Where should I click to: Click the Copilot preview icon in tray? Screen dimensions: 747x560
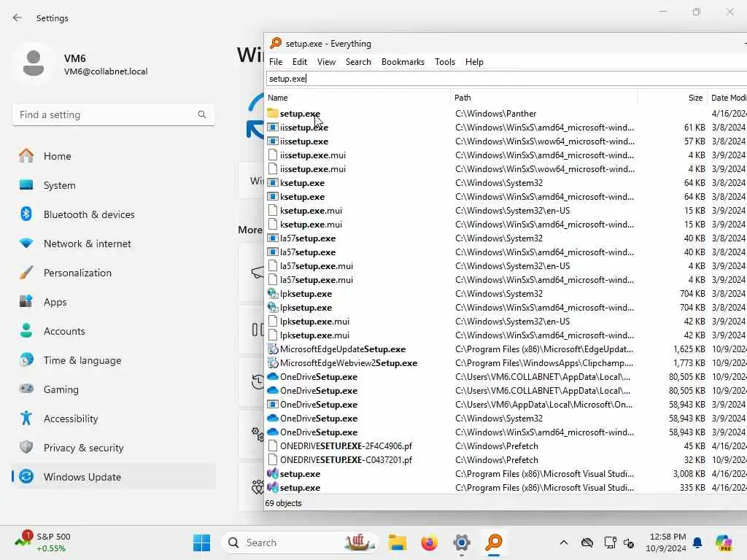(x=723, y=542)
